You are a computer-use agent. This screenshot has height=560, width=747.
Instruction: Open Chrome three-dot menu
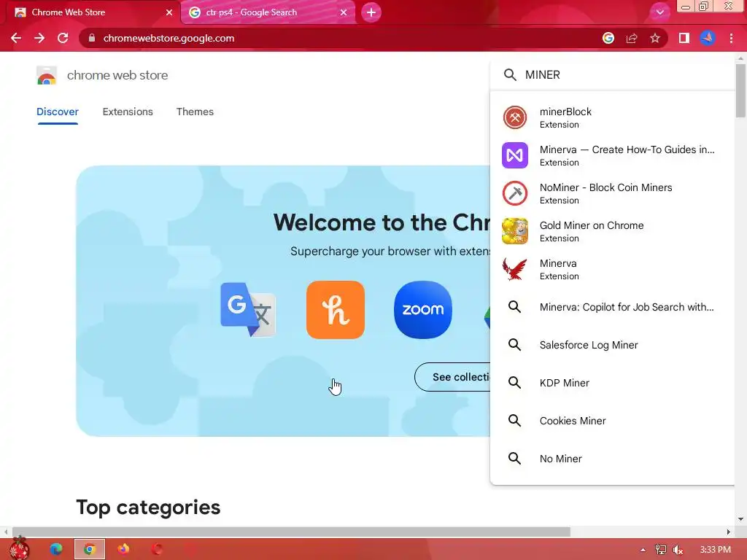(x=731, y=38)
